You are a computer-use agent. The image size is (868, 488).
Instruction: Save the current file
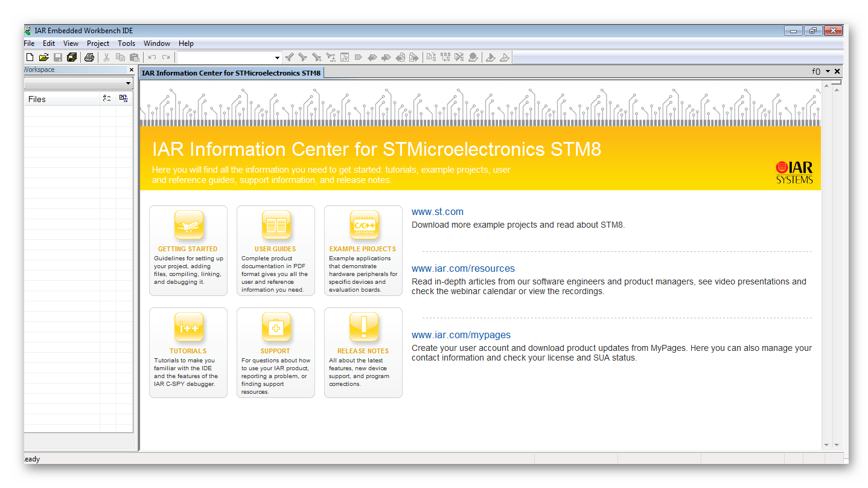57,57
